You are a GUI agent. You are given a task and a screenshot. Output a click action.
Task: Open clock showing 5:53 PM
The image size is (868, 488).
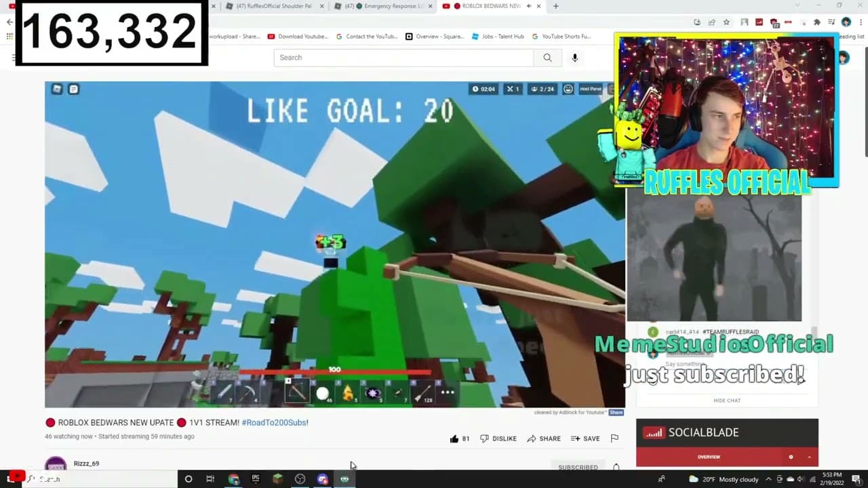click(x=832, y=479)
